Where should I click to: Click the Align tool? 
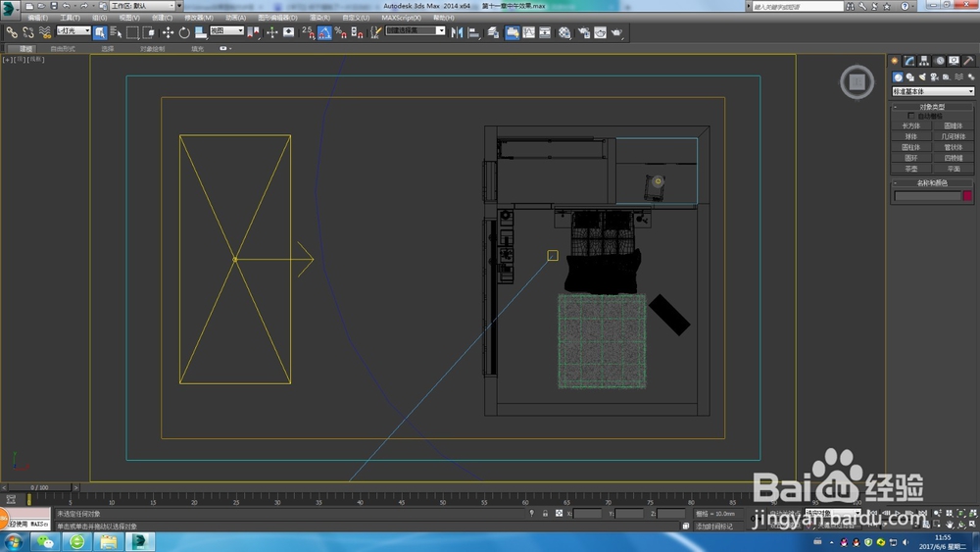pyautogui.click(x=473, y=32)
